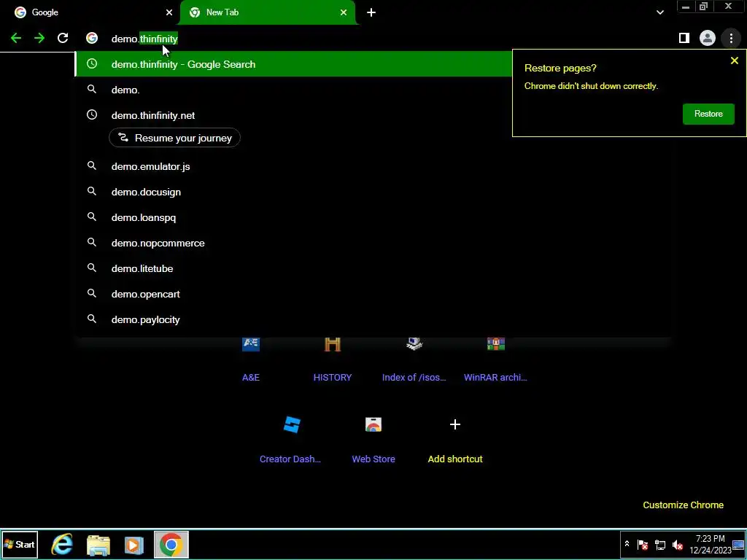Click the Action Center flag icon
The image size is (747, 560).
643,544
